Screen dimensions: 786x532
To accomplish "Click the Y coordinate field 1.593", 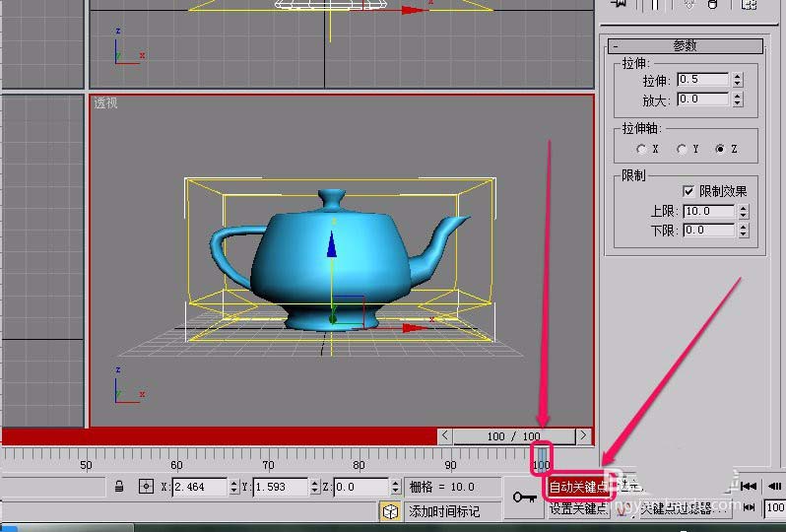I will click(280, 487).
